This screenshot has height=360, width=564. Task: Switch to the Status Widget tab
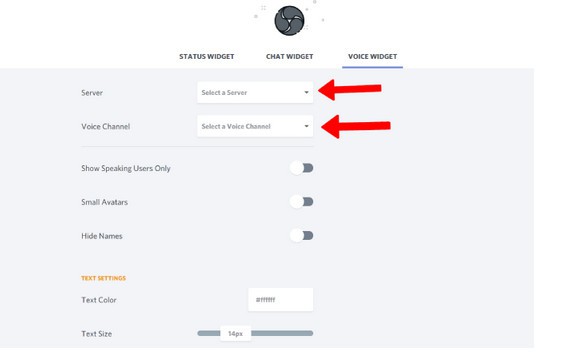point(207,56)
